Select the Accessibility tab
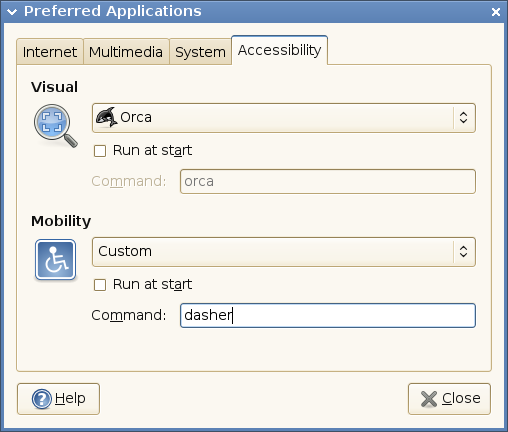The height and width of the screenshot is (432, 508). click(x=279, y=50)
